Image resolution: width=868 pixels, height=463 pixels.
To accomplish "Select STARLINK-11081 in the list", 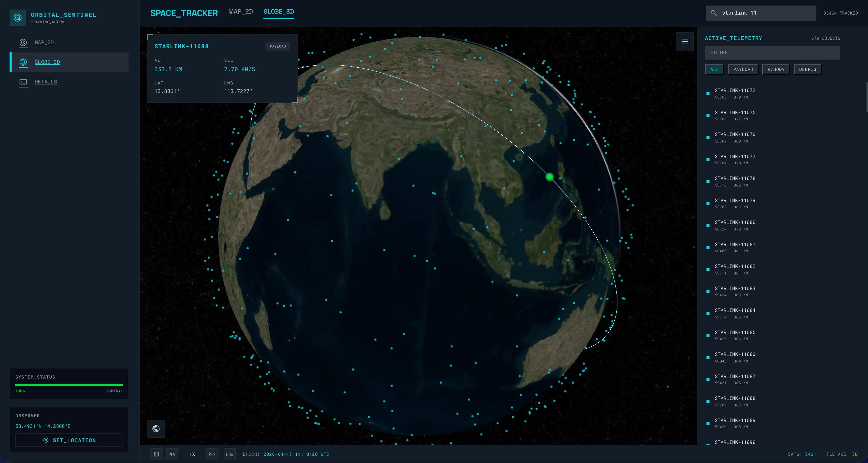I will pos(782,248).
